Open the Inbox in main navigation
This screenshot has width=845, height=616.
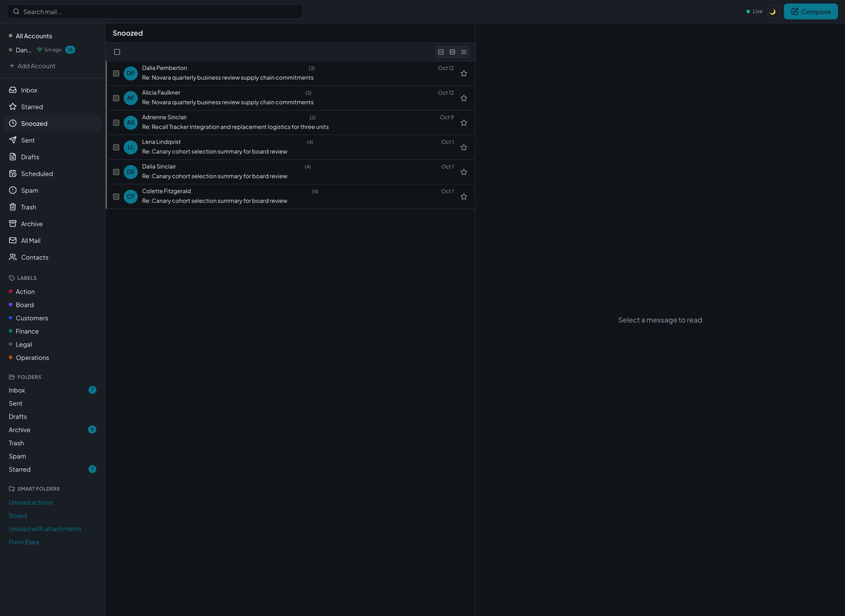click(53, 90)
